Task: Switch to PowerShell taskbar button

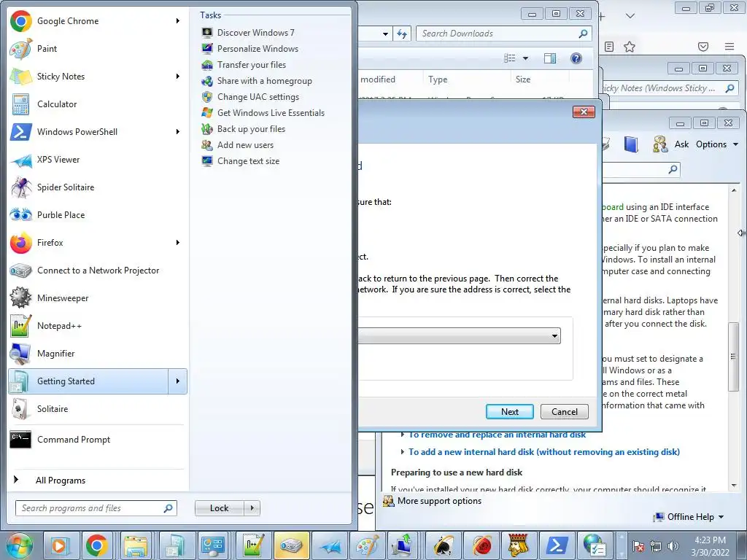Action: pos(557,545)
